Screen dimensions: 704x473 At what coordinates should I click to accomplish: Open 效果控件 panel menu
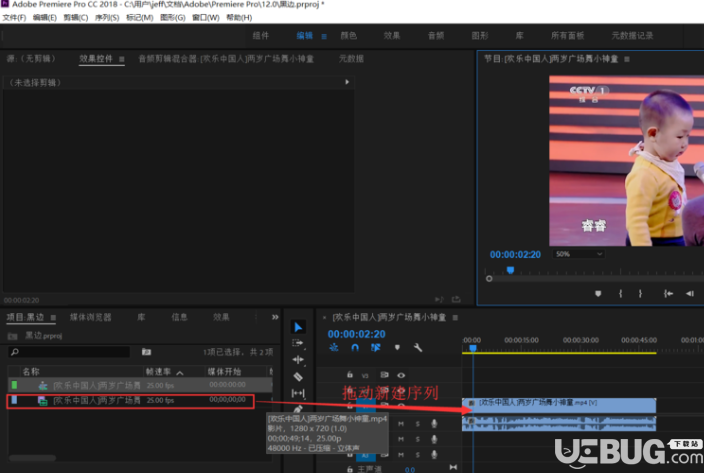point(122,59)
